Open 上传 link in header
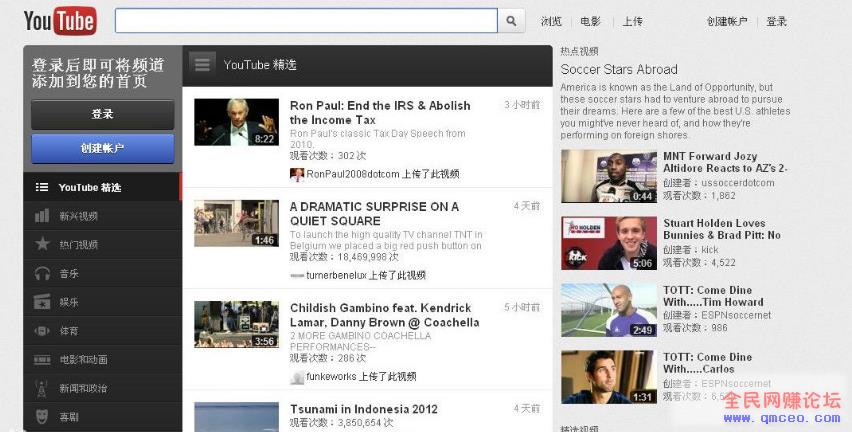Image resolution: width=852 pixels, height=432 pixels. click(632, 21)
